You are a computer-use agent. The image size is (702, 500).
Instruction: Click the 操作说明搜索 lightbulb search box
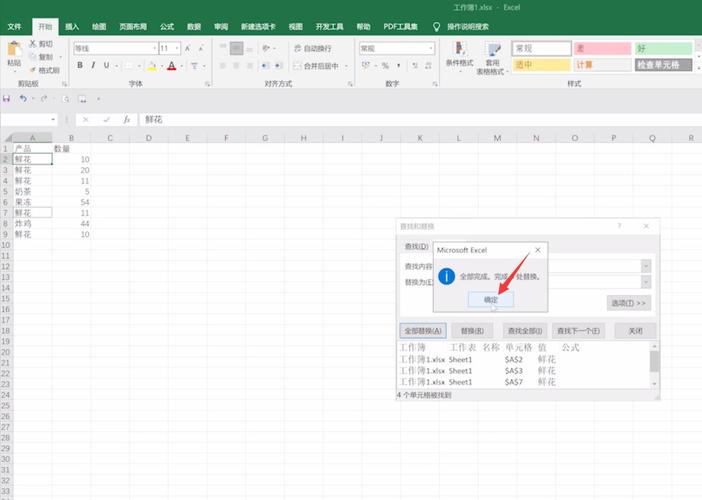tap(461, 27)
